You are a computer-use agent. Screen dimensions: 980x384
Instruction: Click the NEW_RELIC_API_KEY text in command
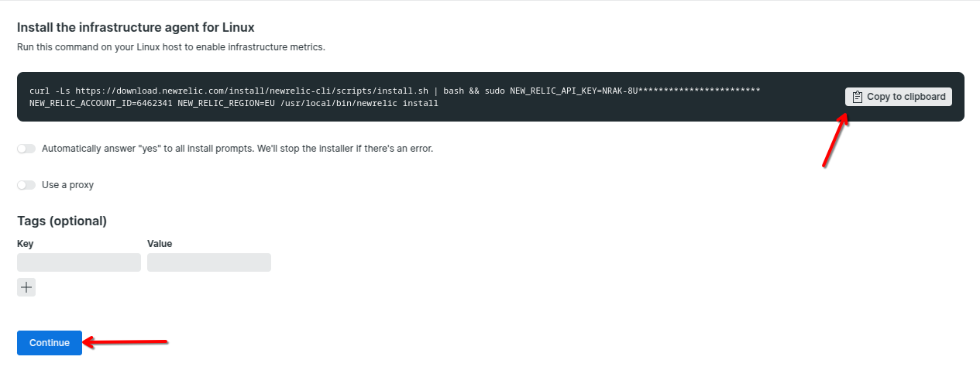click(552, 91)
